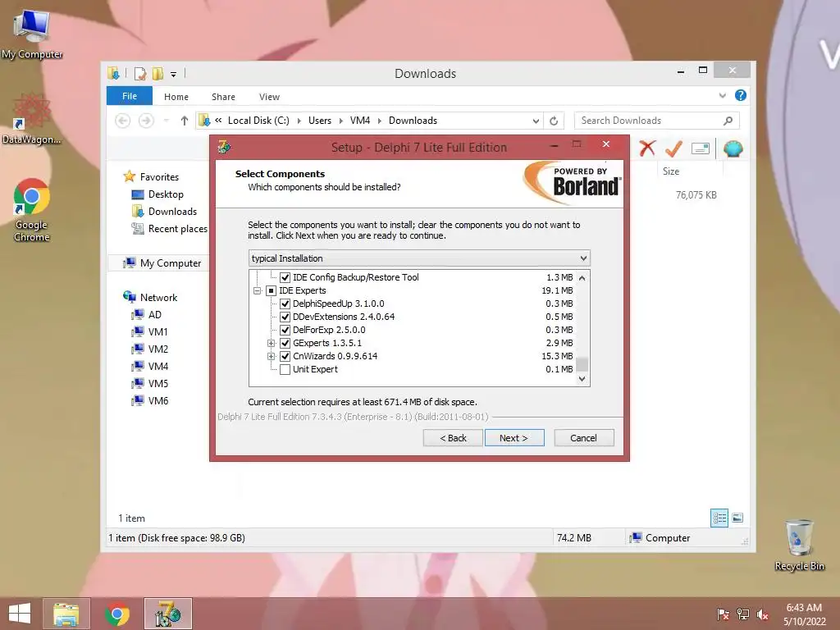The image size is (840, 630).
Task: Collapse the IDE Experts tree node
Action: pyautogui.click(x=257, y=291)
